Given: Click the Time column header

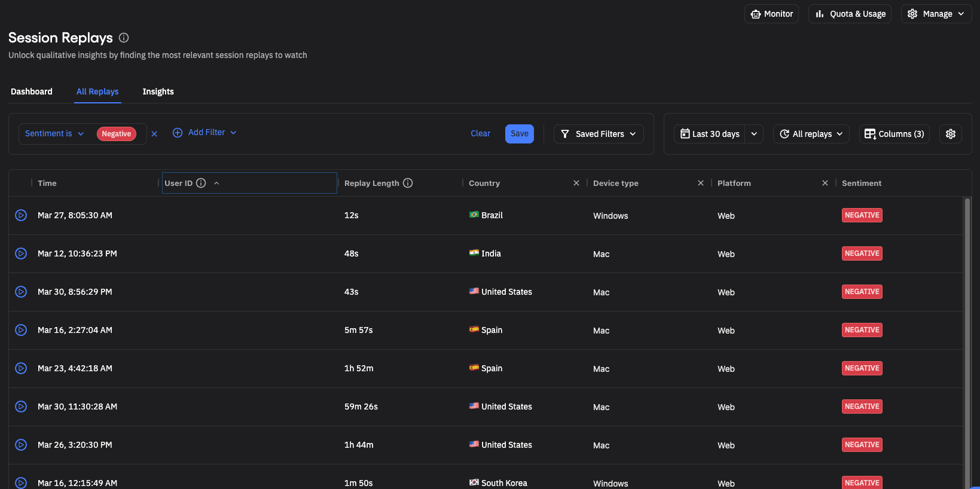Looking at the screenshot, I should point(47,183).
